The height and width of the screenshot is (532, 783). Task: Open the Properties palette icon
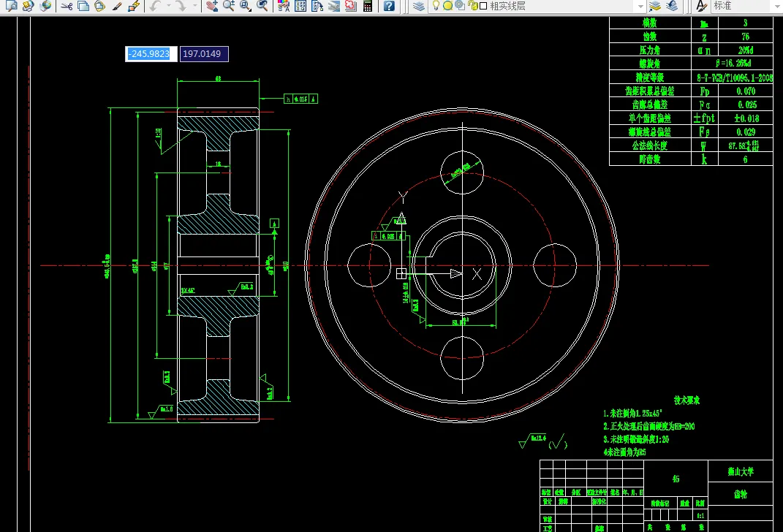(284, 6)
